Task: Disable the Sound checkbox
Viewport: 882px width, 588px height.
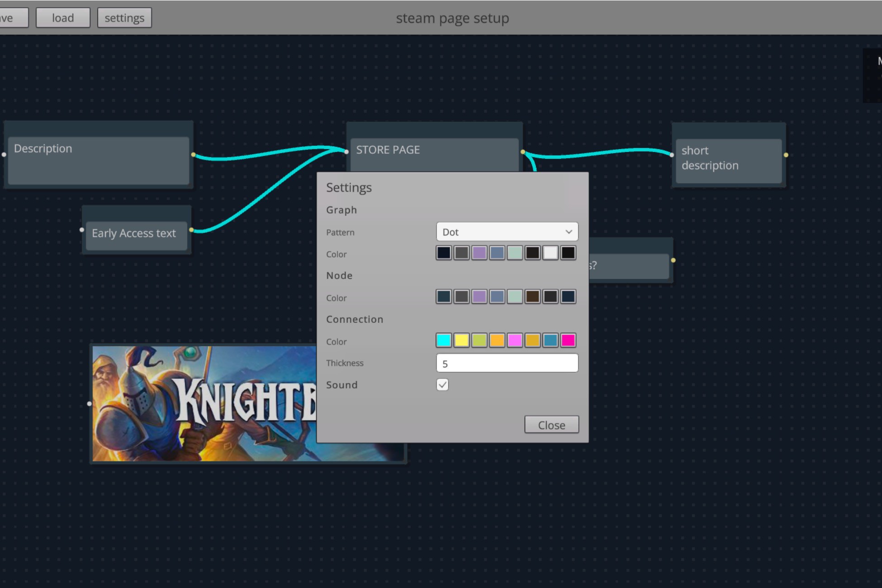Action: [x=442, y=384]
